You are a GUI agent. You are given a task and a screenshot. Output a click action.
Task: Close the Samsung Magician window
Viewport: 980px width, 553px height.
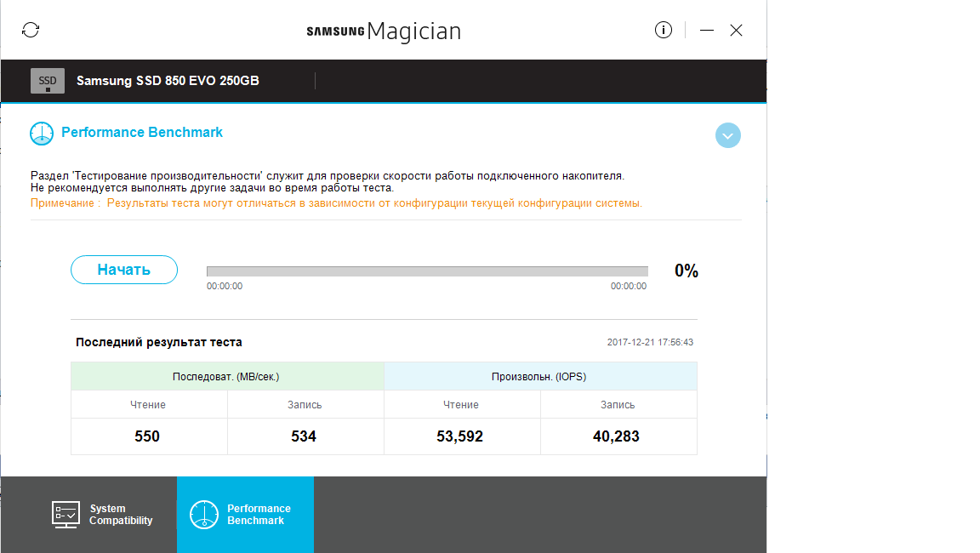737,31
